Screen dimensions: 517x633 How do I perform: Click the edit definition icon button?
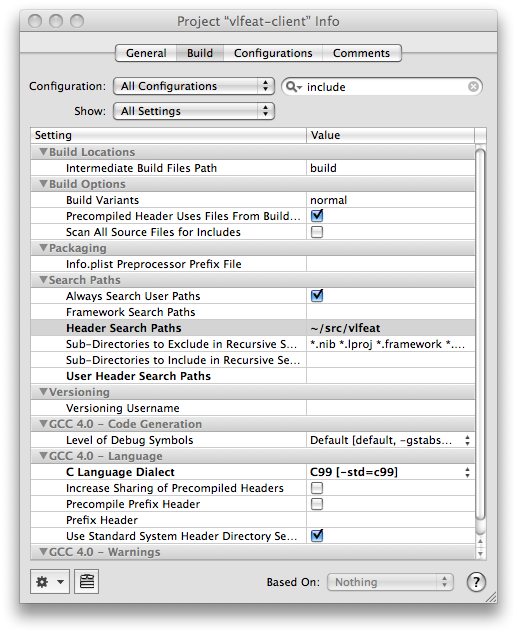[86, 581]
